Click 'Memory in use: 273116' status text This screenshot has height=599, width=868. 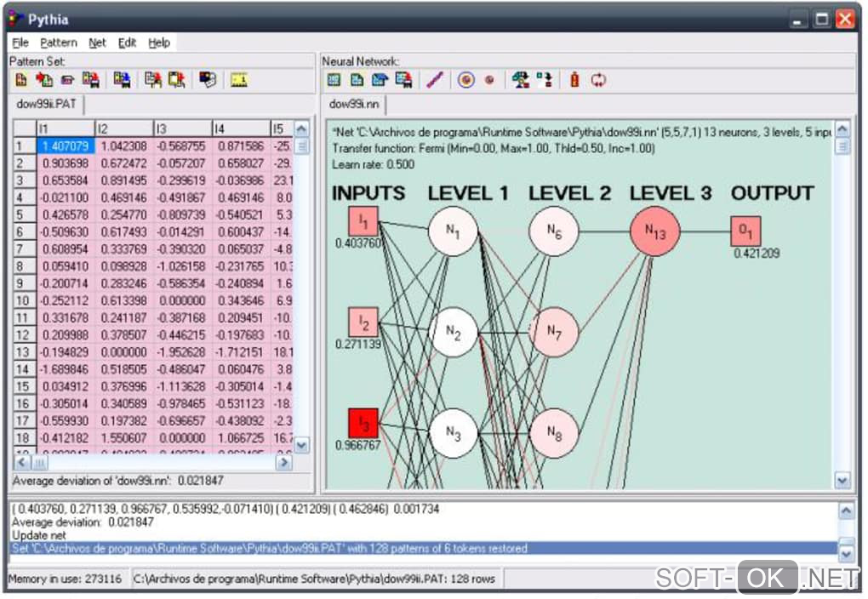(65, 579)
